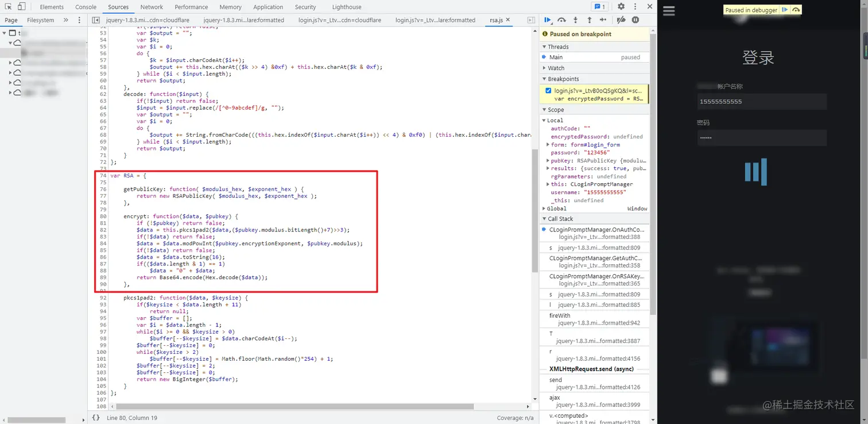Show the debugger sidebar toggle icon beside rsa.js tab
Viewport: 868px width, 424px height.
[531, 20]
